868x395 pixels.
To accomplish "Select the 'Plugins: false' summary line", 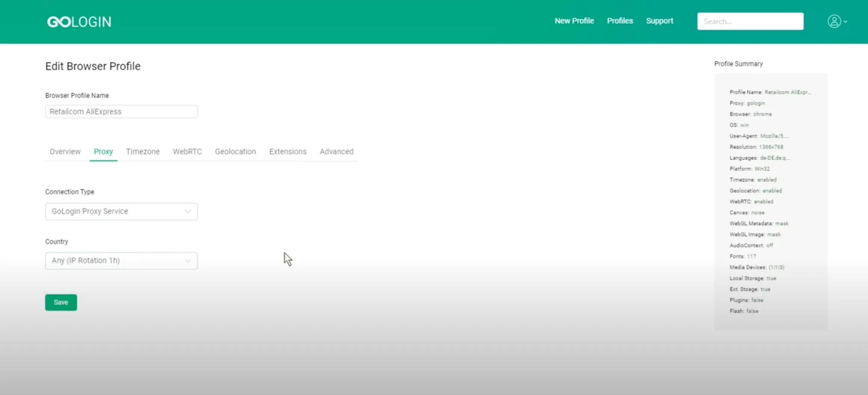I will 746,300.
